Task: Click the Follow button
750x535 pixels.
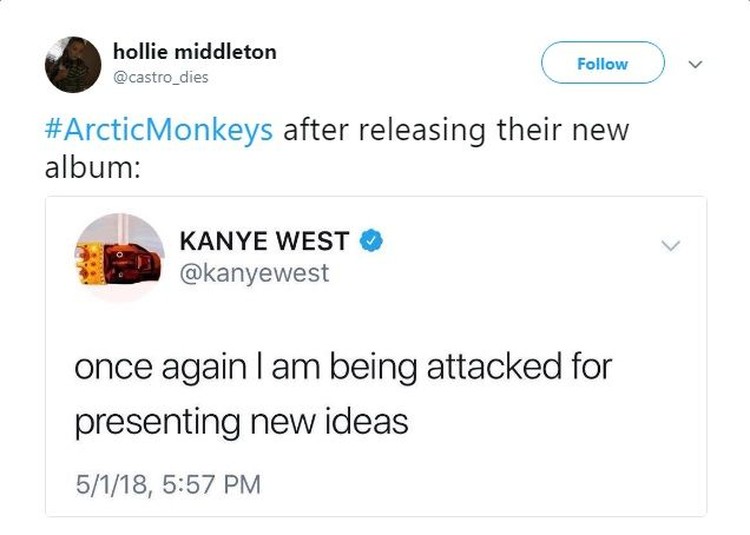Action: (x=603, y=63)
